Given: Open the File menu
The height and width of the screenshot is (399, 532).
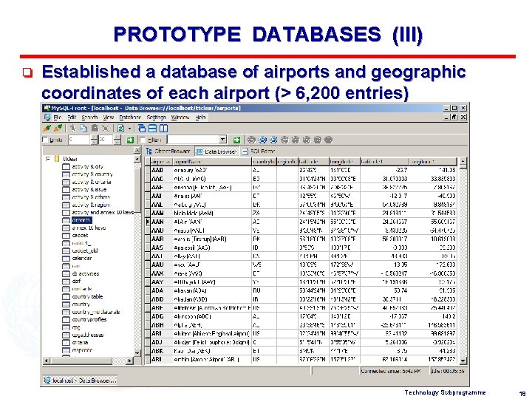Looking at the screenshot, I should pos(58,117).
